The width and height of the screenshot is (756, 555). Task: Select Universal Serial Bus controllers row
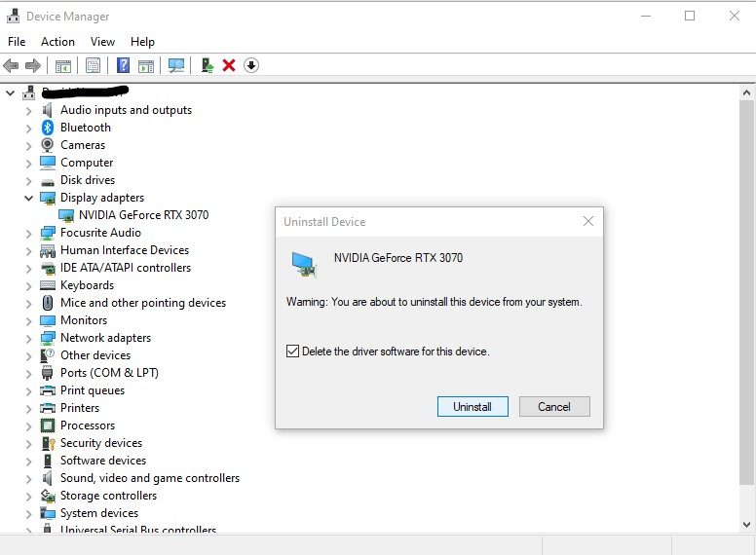pos(138,529)
